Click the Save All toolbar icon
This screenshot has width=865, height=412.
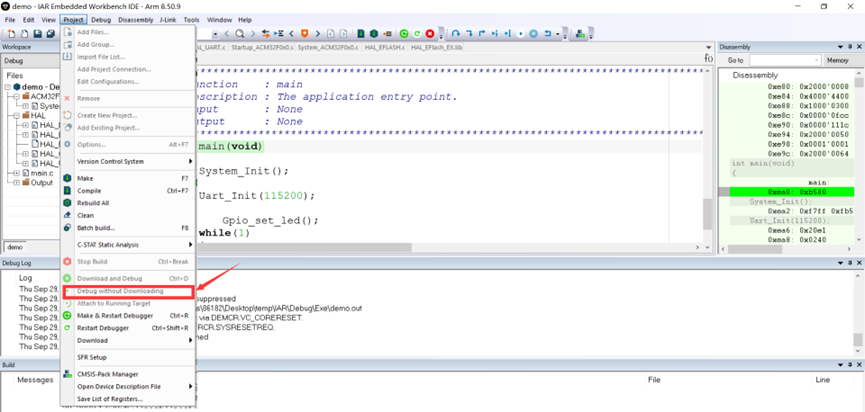(x=50, y=34)
